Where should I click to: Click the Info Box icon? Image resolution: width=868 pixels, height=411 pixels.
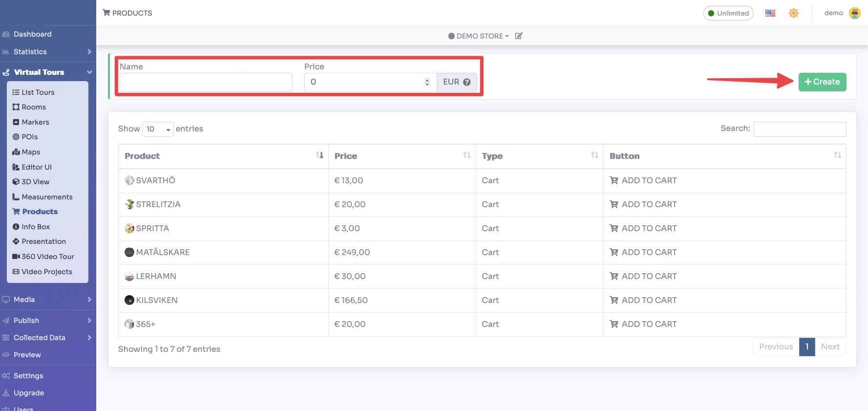coord(16,227)
